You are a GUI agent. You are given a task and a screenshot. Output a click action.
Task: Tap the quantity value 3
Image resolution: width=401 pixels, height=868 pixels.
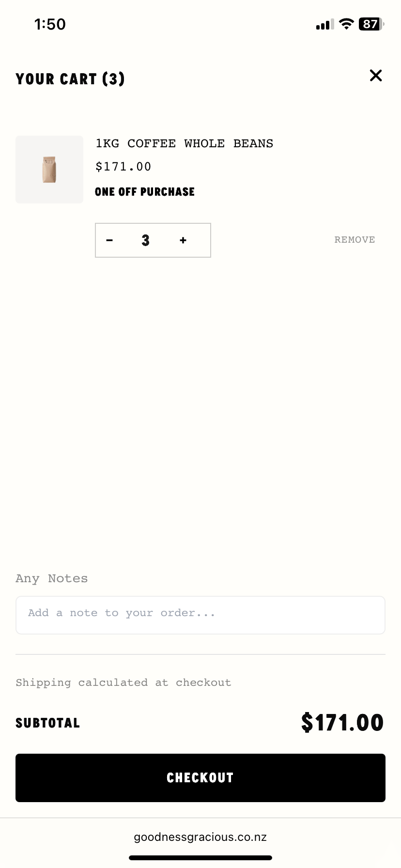[146, 240]
